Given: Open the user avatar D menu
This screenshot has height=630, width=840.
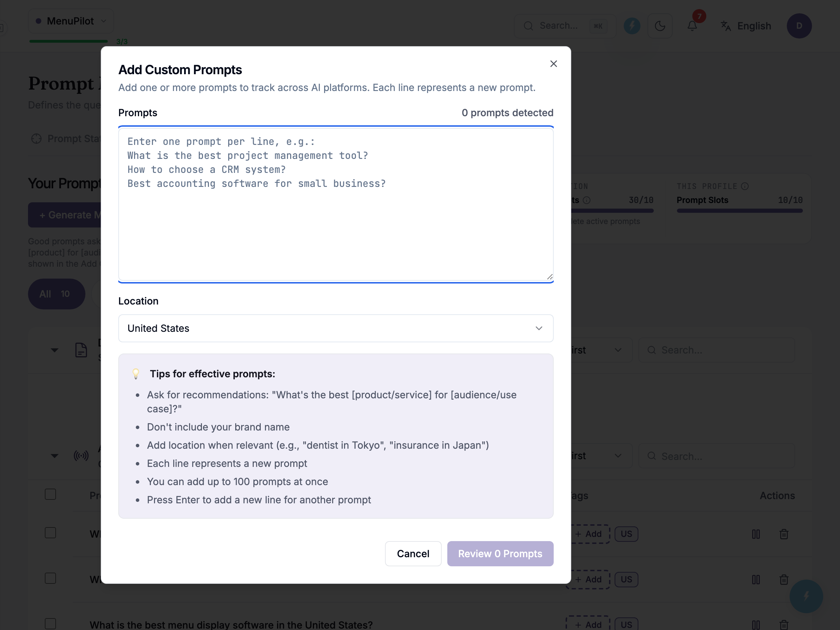Looking at the screenshot, I should (x=799, y=26).
